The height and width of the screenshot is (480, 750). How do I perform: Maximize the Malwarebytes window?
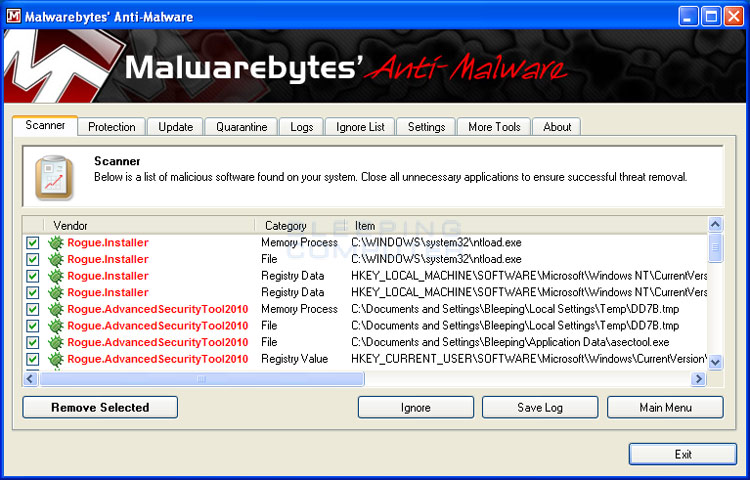tap(711, 17)
